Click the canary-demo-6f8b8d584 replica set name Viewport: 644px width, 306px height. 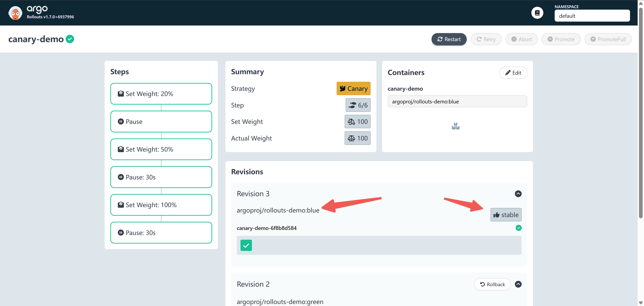[x=266, y=228]
